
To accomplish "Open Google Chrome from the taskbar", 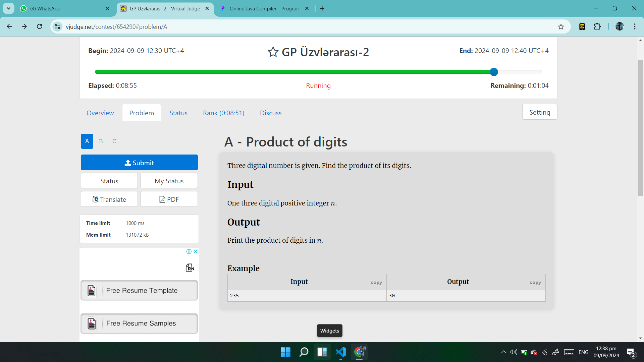I will 359,352.
